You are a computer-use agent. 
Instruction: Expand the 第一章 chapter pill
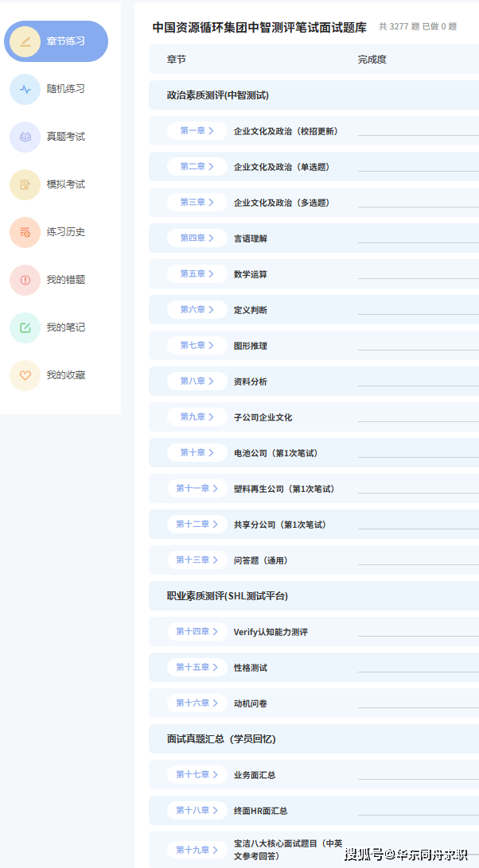197,131
